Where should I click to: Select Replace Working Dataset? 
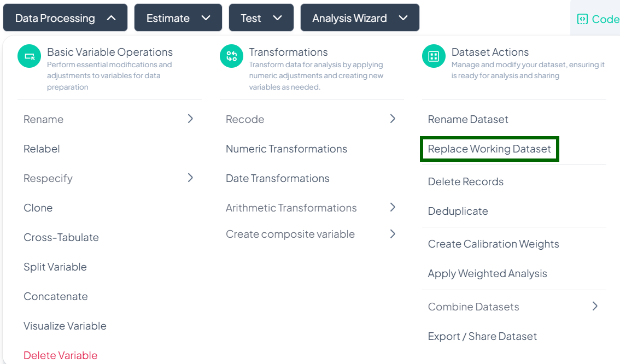(489, 149)
